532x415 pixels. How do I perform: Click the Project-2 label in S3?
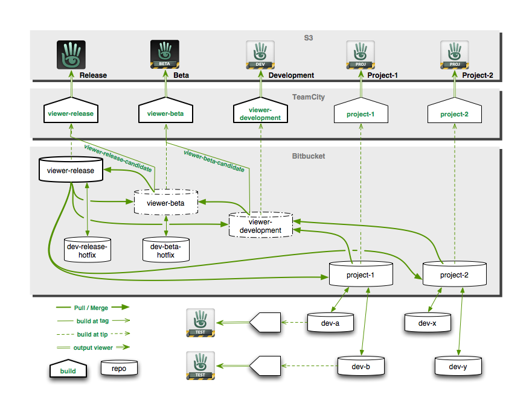pos(478,75)
